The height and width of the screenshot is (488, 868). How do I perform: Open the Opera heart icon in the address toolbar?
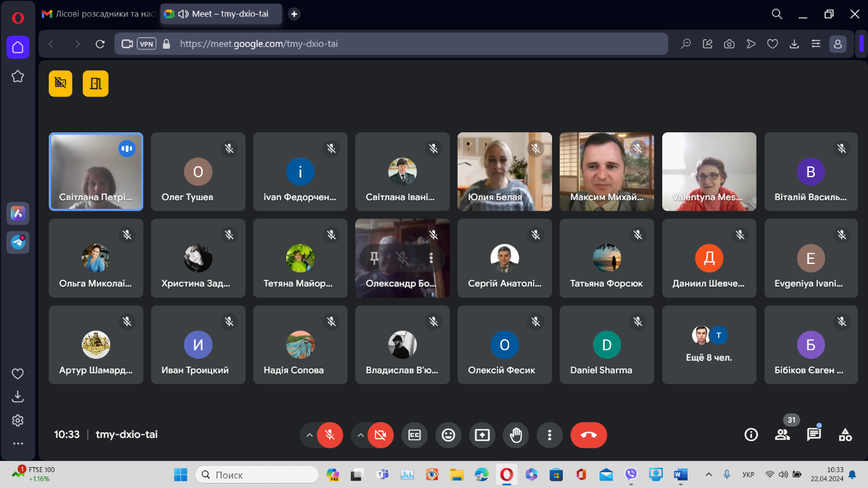[772, 44]
